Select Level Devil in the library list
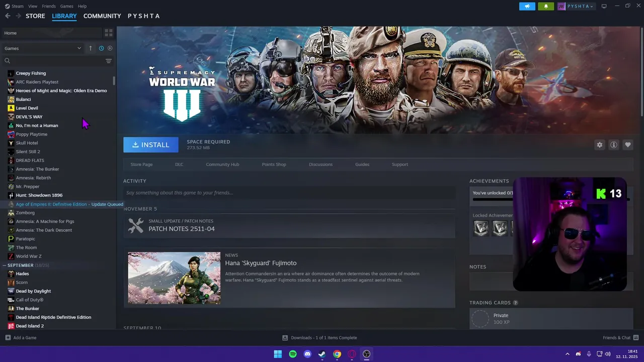Viewport: 644px width, 362px height. (x=27, y=108)
